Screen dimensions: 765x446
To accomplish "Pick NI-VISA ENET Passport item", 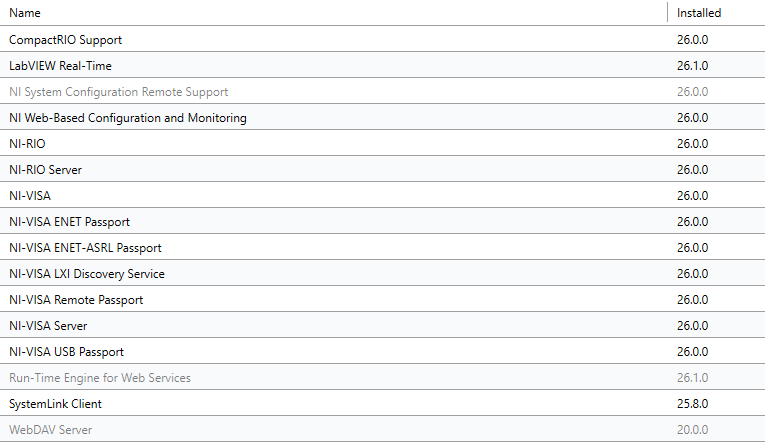I will [x=69, y=222].
